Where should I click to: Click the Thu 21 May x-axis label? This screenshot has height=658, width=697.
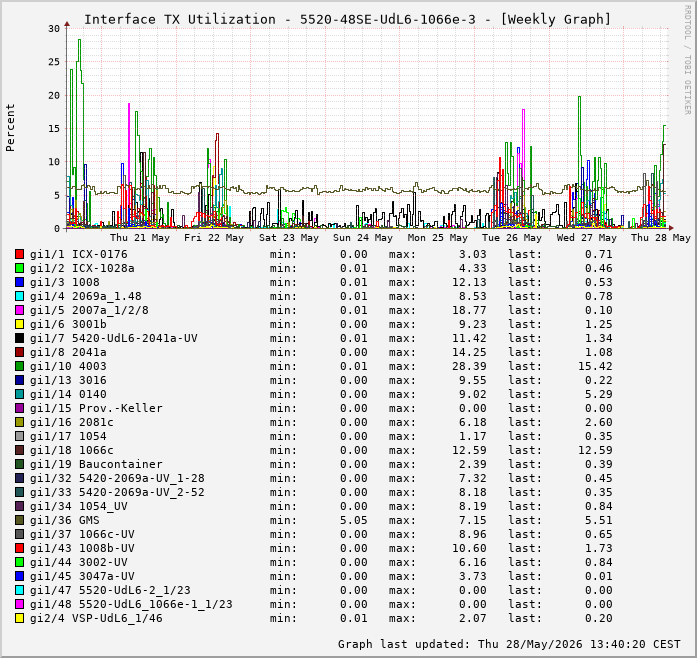coord(140,237)
